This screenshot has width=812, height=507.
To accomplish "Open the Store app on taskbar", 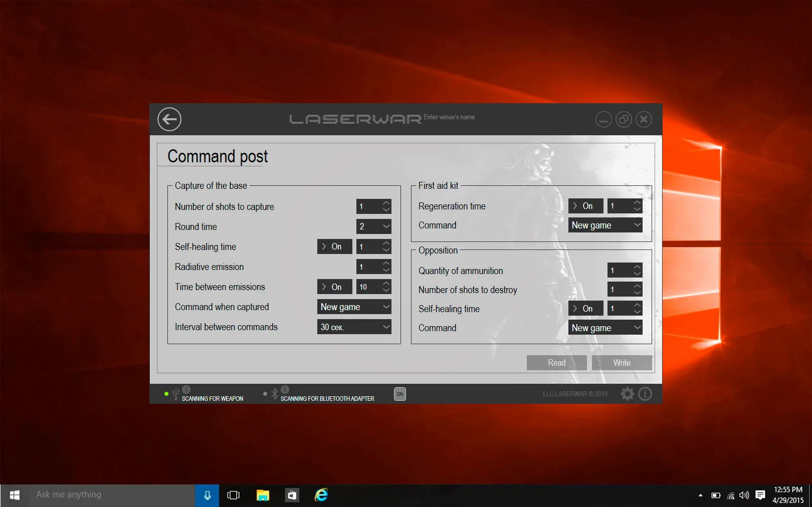I will (292, 495).
